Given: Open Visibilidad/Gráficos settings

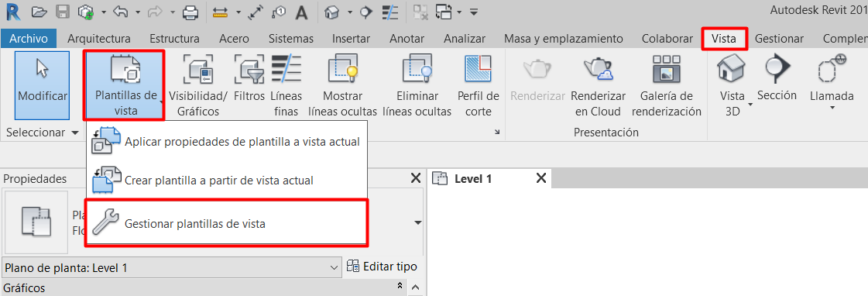Looking at the screenshot, I should coord(197,84).
